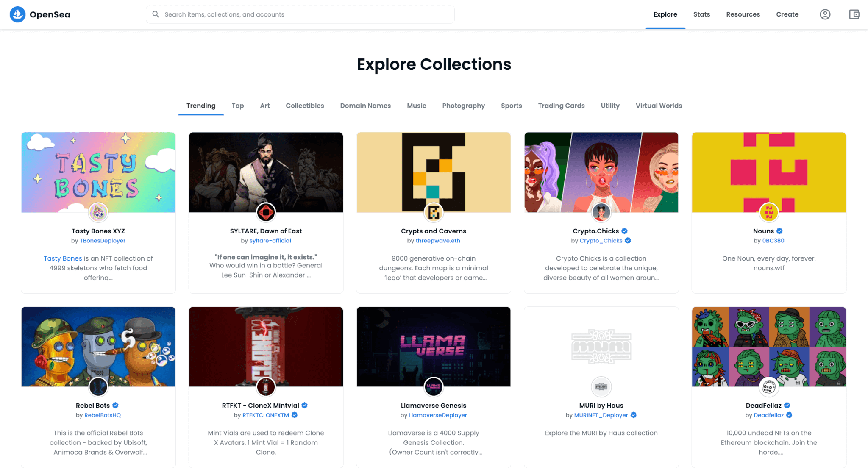868x475 pixels.
Task: Open the Llamaverse banner image
Action: pyautogui.click(x=434, y=347)
